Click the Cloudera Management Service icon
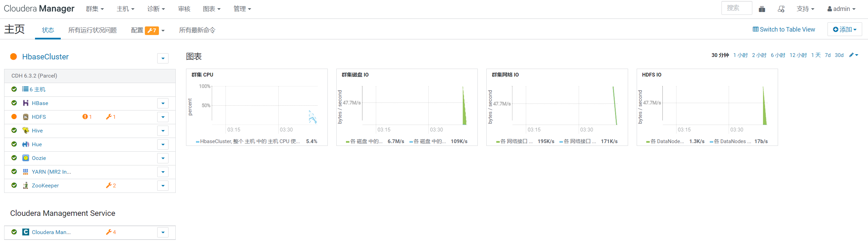The height and width of the screenshot is (244, 868). coord(25,232)
